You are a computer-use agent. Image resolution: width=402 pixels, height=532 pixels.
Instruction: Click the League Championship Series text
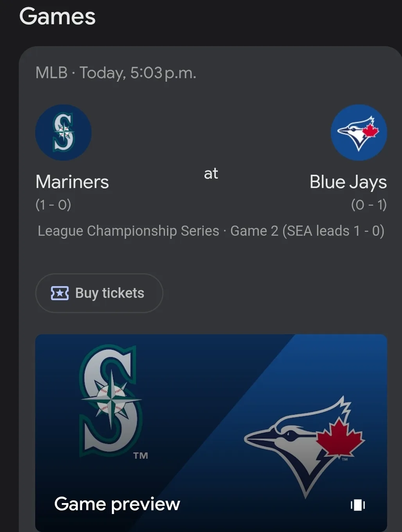pos(128,231)
